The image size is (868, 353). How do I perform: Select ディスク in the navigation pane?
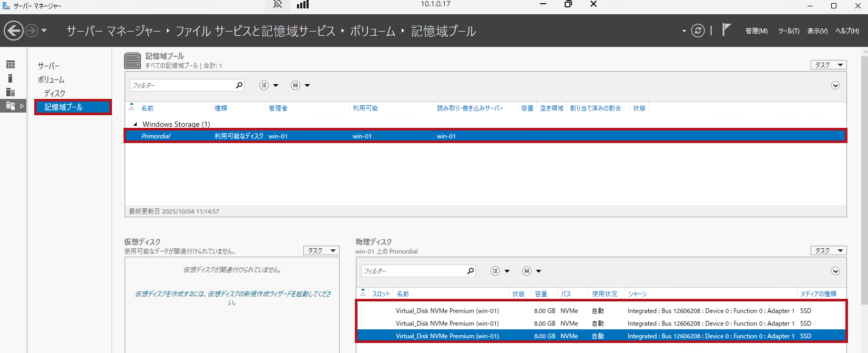(55, 93)
